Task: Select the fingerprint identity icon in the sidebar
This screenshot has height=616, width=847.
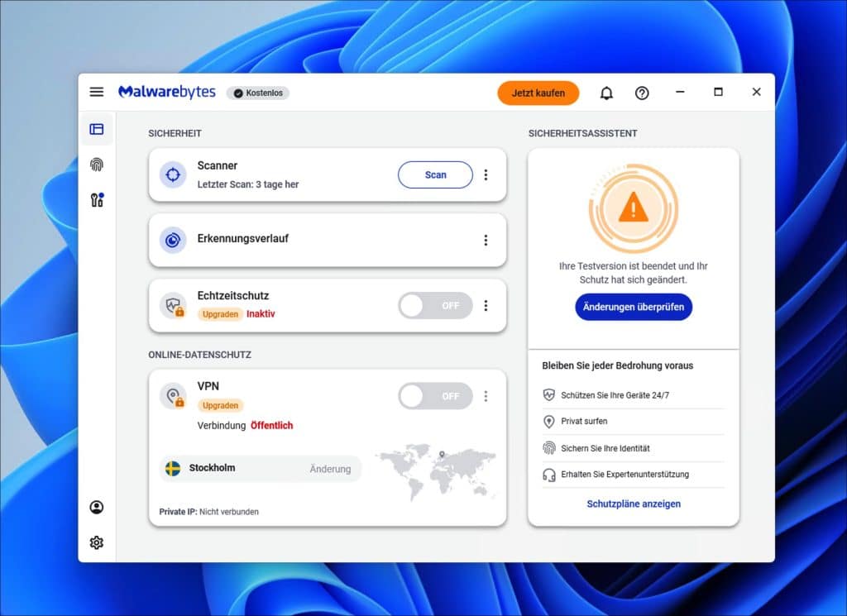Action: [x=97, y=165]
